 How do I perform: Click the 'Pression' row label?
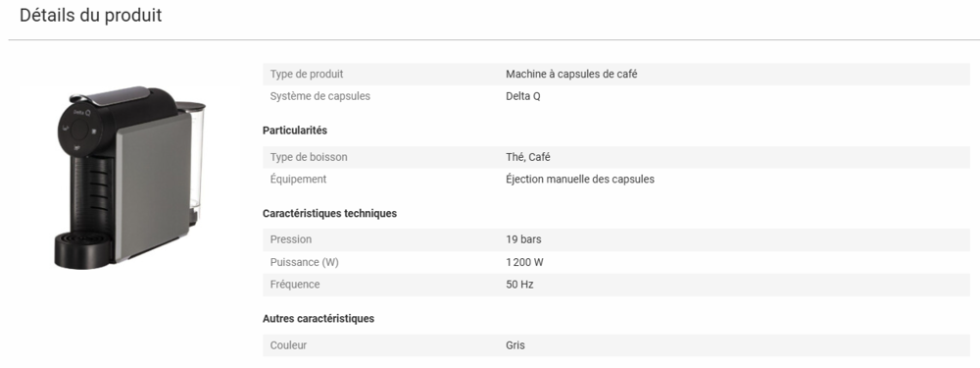pyautogui.click(x=291, y=239)
